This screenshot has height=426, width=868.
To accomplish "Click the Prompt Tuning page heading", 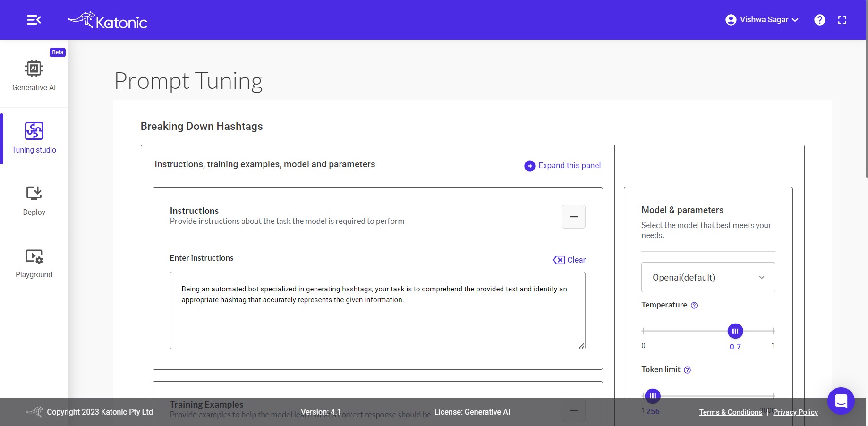I will (188, 81).
